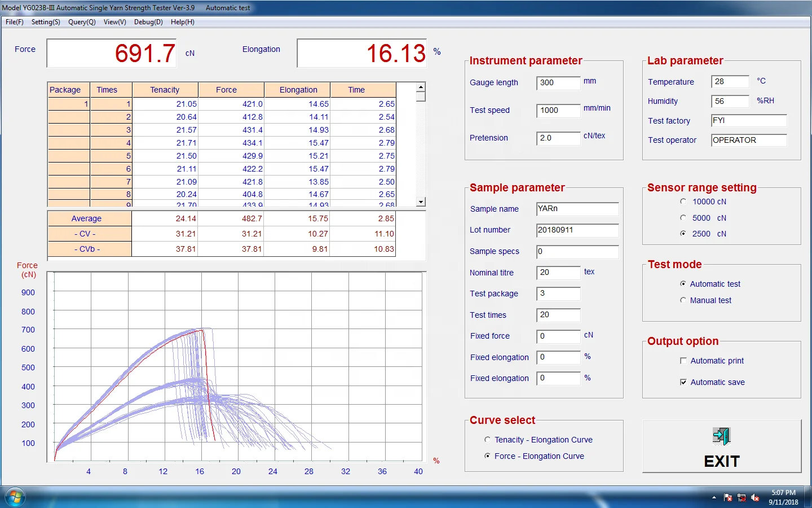Screen dimensions: 812x508
Task: Click the results table scroll-down arrow
Action: pyautogui.click(x=420, y=202)
